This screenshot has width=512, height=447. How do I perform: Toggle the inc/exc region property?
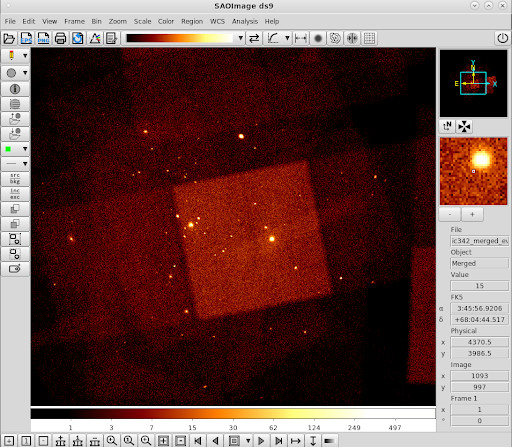tap(15, 194)
